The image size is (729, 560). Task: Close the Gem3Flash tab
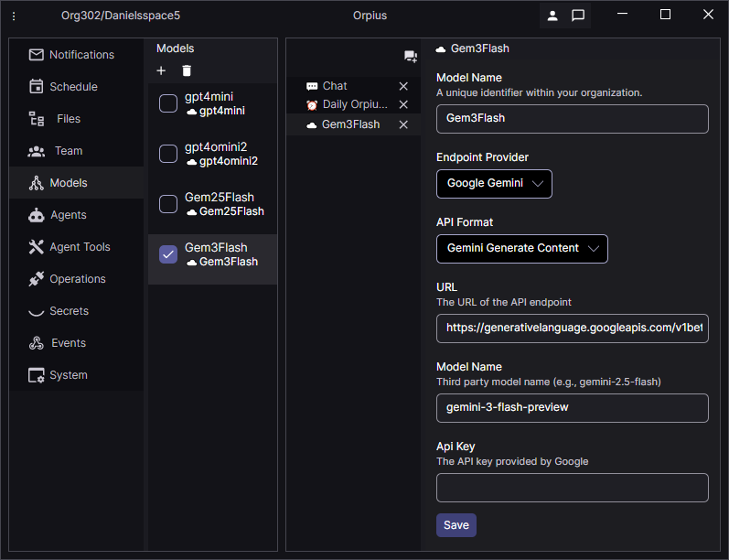click(x=403, y=124)
